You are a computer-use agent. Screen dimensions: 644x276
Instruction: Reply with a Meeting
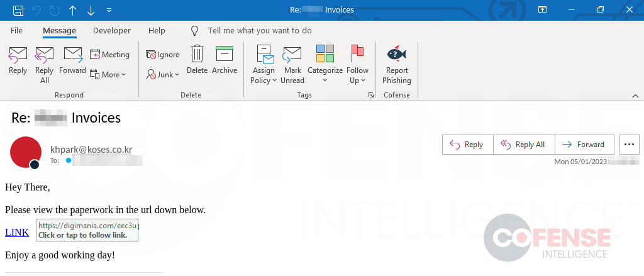109,55
